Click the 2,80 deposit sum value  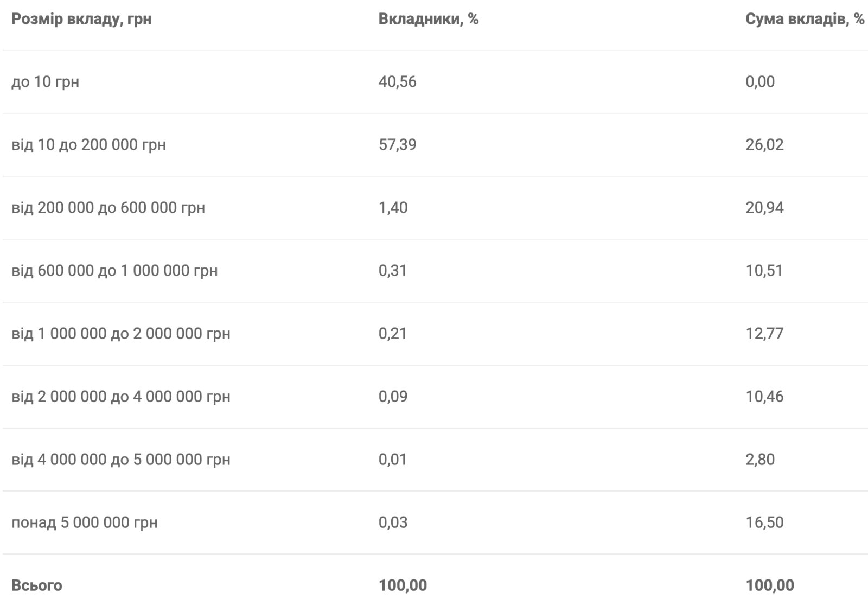(x=760, y=460)
